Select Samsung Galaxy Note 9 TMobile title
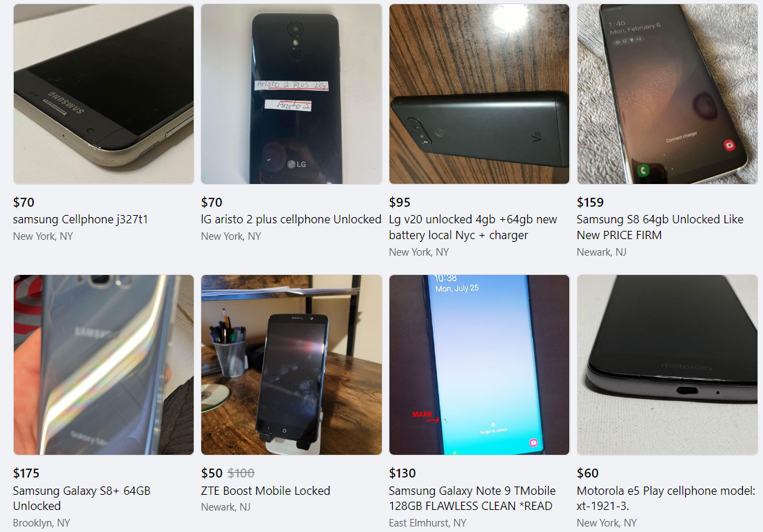This screenshot has height=532, width=763. point(472,498)
